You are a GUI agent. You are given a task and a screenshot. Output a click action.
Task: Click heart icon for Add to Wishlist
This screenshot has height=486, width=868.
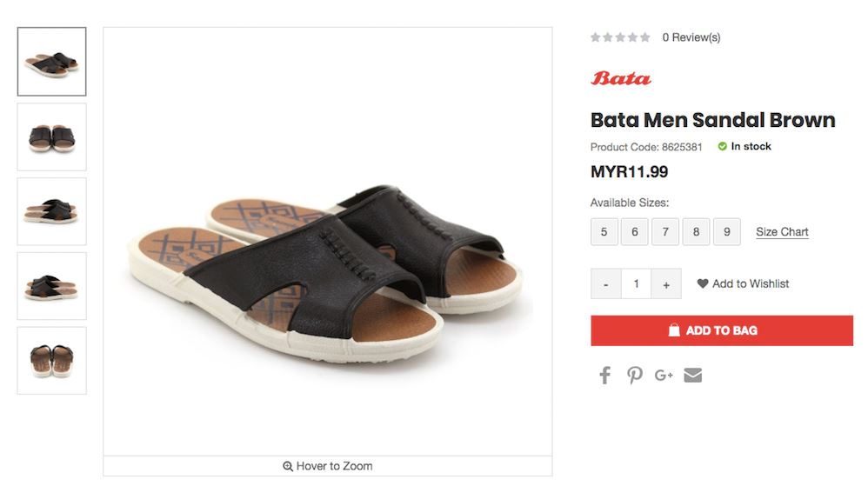point(703,283)
